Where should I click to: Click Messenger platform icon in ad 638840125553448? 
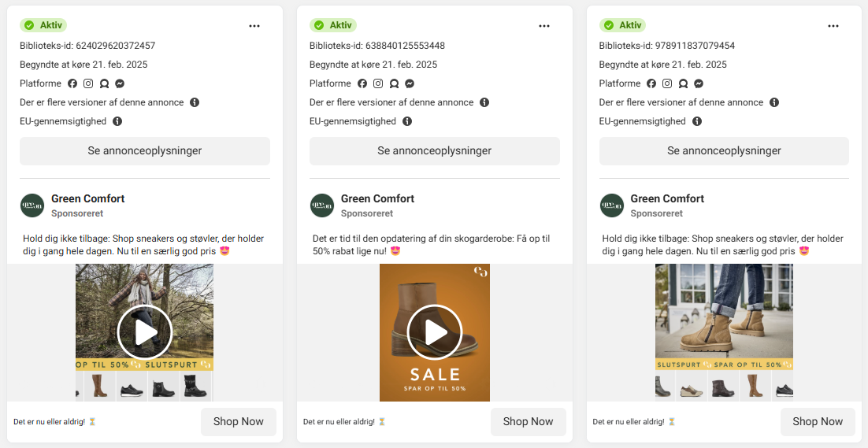coord(410,83)
